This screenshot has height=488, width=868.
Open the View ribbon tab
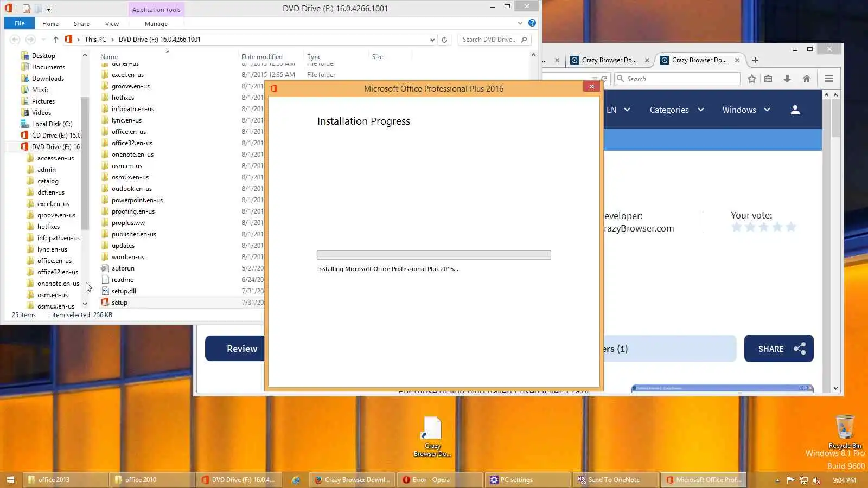112,24
